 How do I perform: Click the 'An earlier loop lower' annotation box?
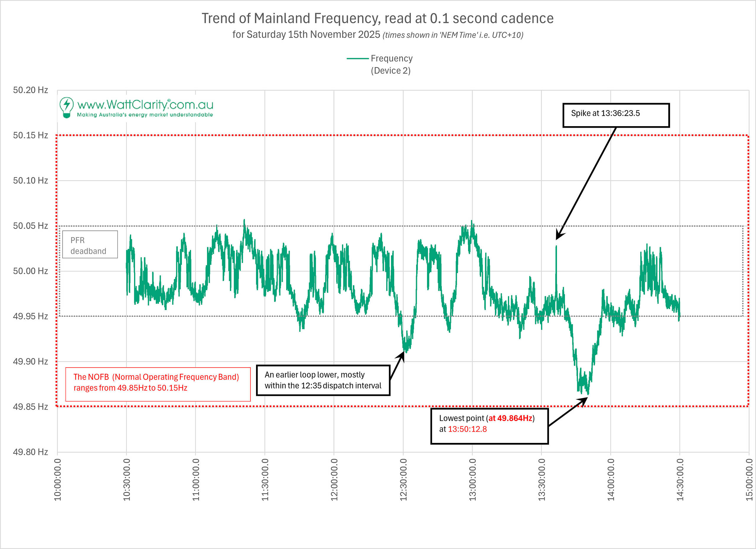[323, 380]
